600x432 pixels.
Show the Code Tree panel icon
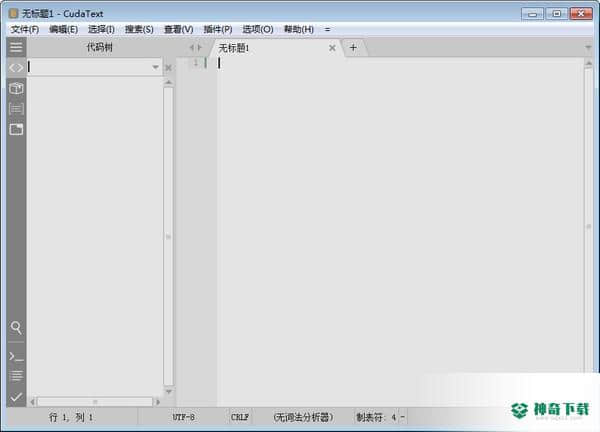pyautogui.click(x=16, y=68)
